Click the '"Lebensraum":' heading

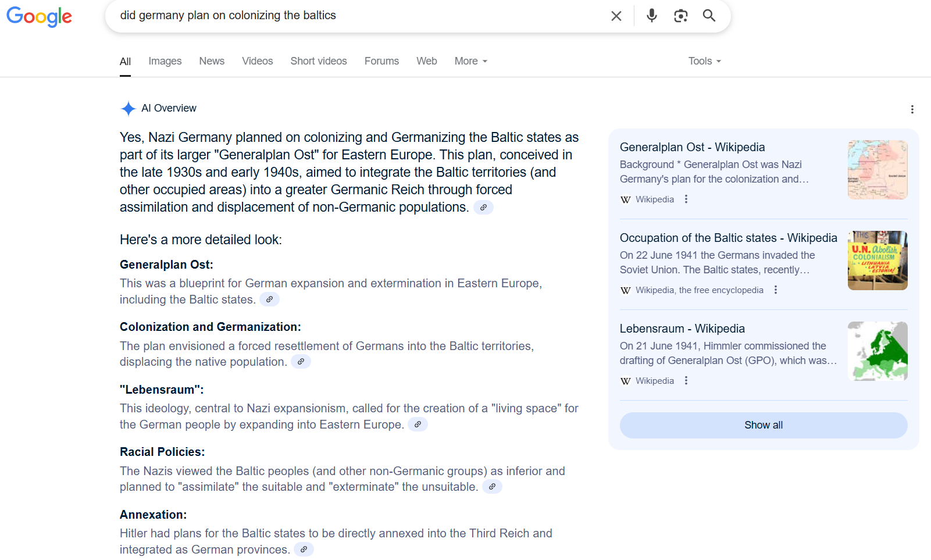coord(162,390)
